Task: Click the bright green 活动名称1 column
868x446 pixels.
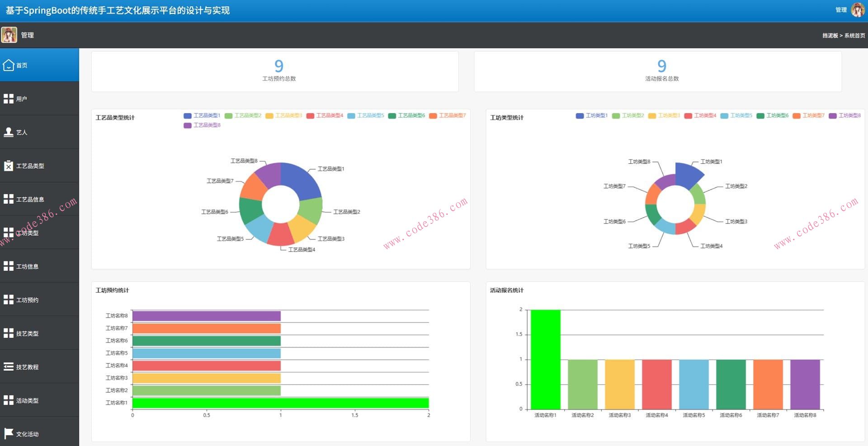Action: point(546,360)
